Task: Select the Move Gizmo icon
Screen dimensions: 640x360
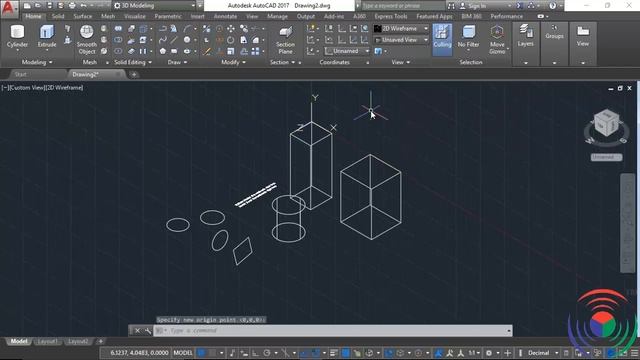Action: coord(497,39)
